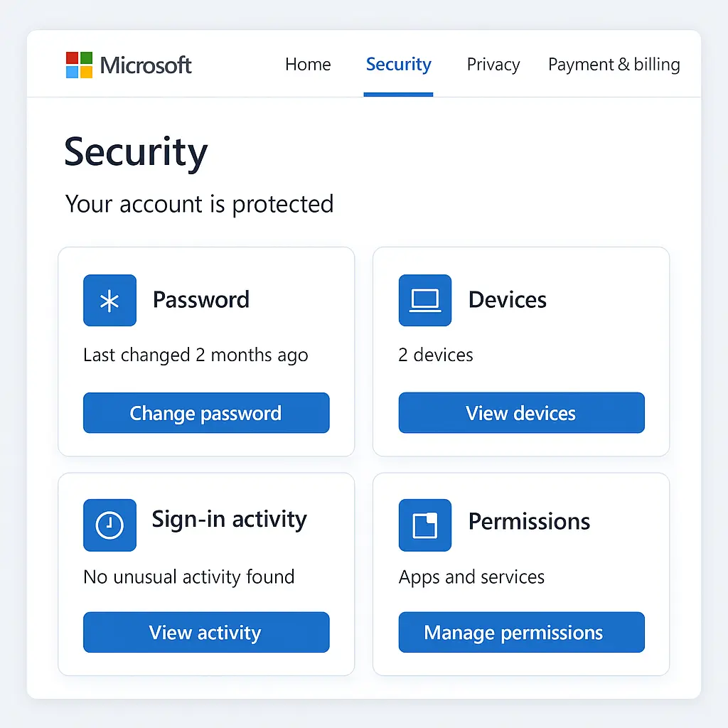Click the Permissions document icon
Viewport: 728px width, 728px height.
[x=425, y=525]
